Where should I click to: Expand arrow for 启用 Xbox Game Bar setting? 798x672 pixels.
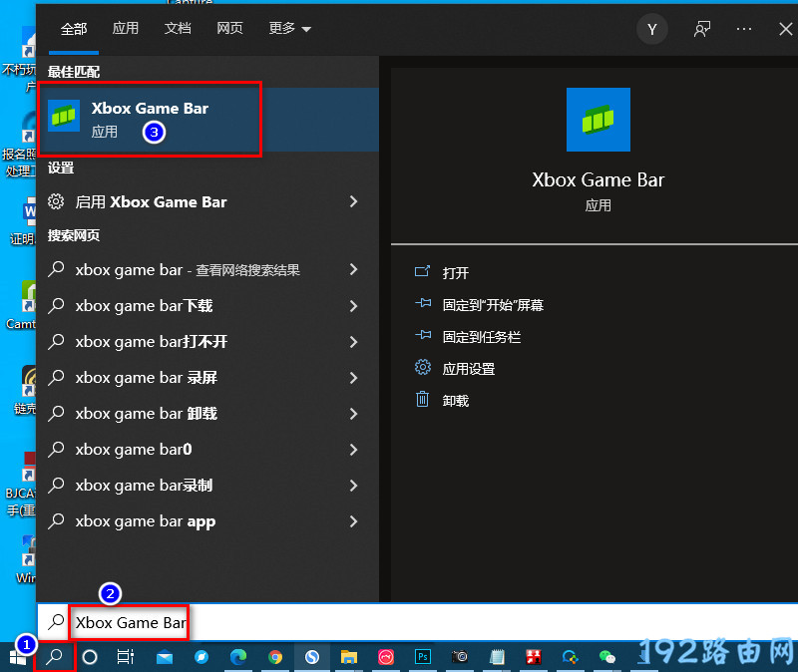click(353, 201)
